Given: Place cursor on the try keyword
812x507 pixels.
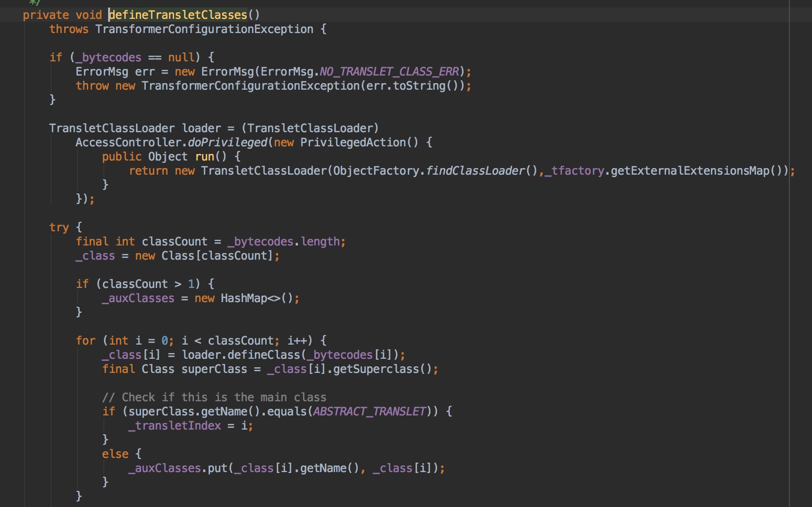Looking at the screenshot, I should coord(59,228).
